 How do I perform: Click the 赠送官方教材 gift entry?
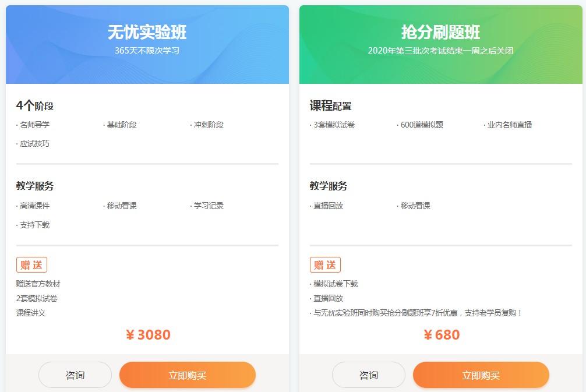click(x=38, y=285)
